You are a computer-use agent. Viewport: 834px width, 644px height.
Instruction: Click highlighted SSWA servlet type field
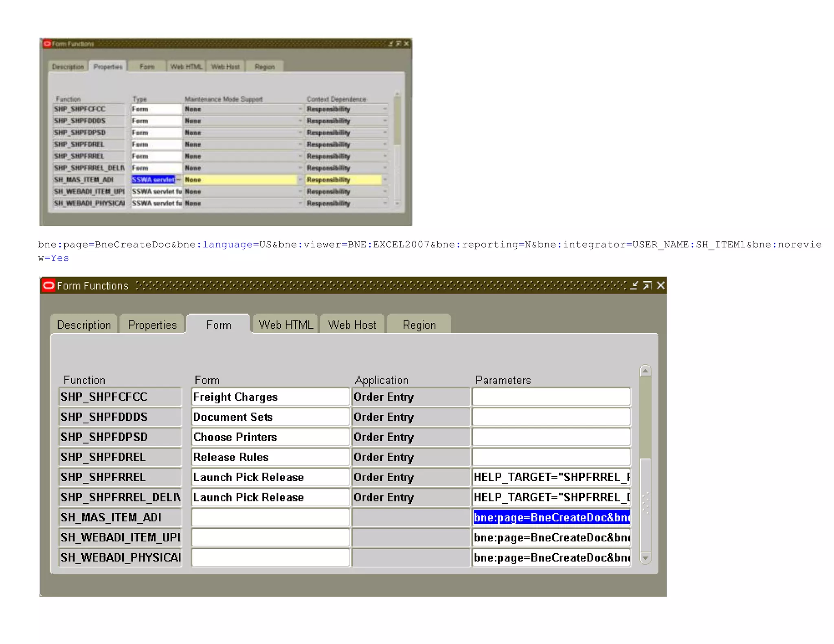(153, 180)
